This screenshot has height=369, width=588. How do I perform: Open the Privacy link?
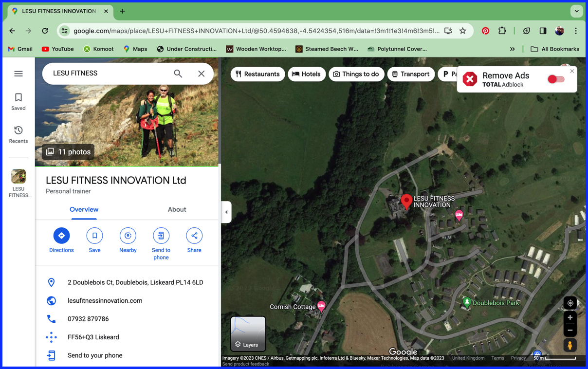[x=518, y=358]
